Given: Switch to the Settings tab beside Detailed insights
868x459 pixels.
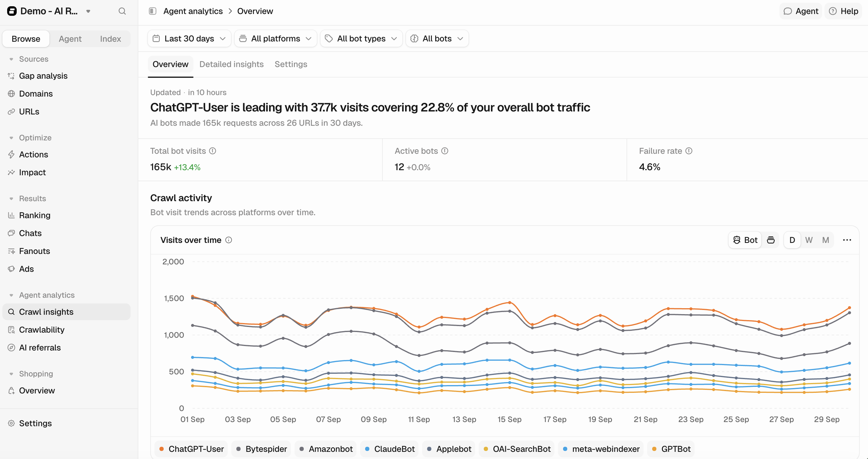Looking at the screenshot, I should tap(291, 64).
